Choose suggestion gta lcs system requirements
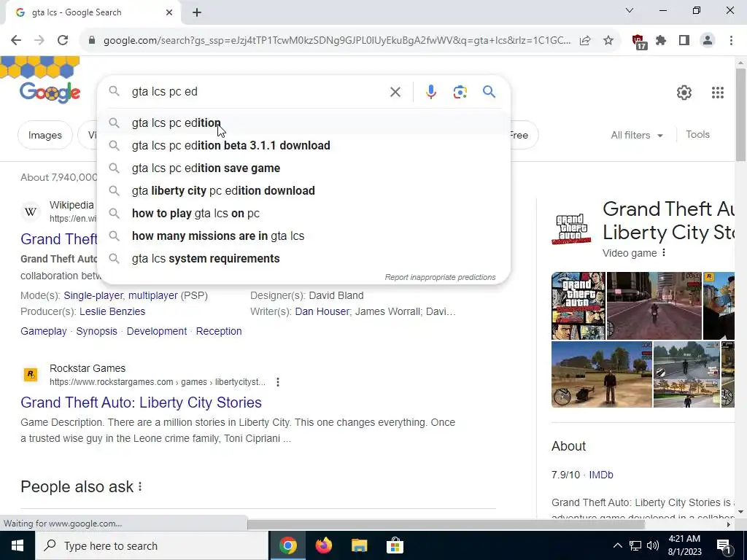This screenshot has width=747, height=560. pyautogui.click(x=303, y=259)
